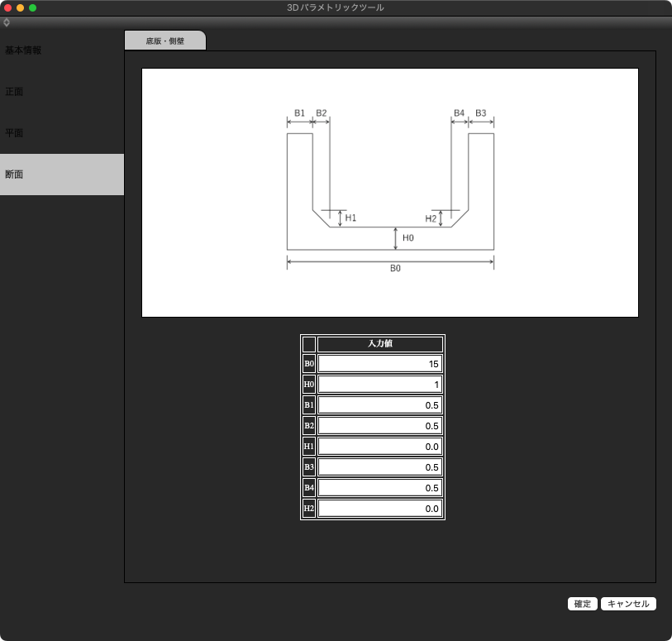Click the H0 input field
The width and height of the screenshot is (672, 641).
[380, 385]
